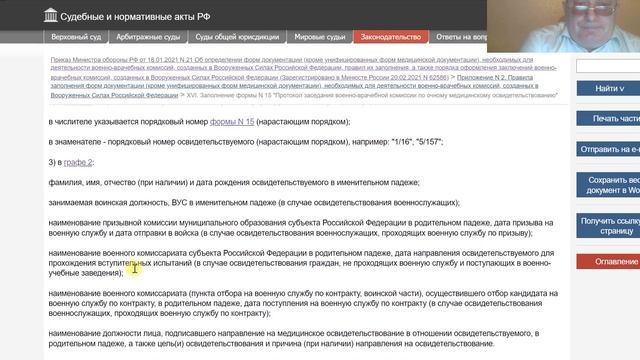Click the Печать части button
640x360 pixels.
point(608,118)
